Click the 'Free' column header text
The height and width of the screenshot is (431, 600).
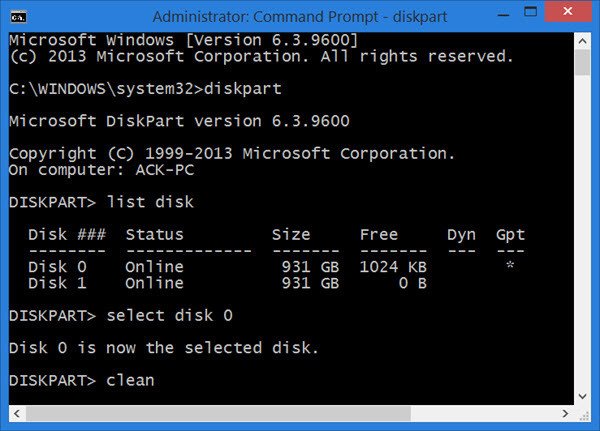coord(379,234)
